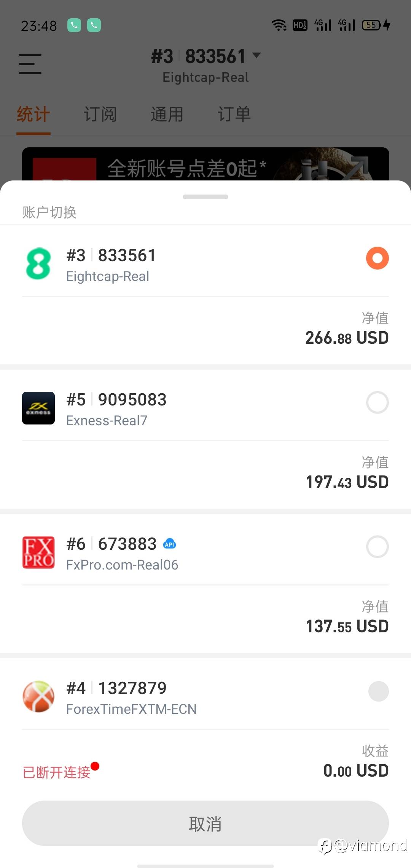411x868 pixels.
Task: Select the ForexTimeFXTM-ECN account radio button
Action: pos(378,691)
